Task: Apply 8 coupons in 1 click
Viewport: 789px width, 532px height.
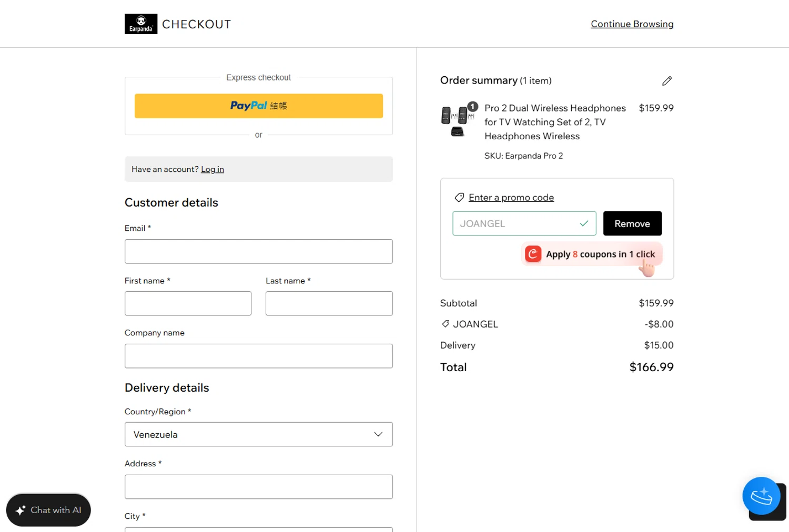Action: click(x=592, y=254)
